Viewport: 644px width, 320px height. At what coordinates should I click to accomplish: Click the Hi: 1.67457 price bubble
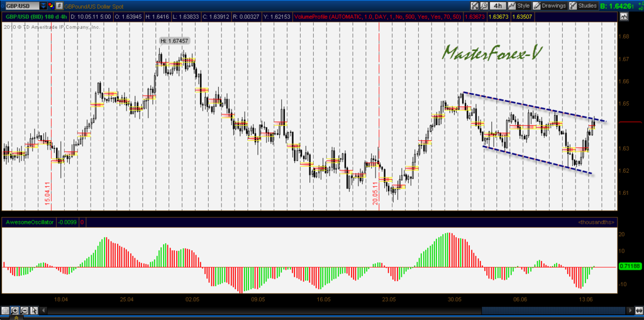(x=175, y=41)
